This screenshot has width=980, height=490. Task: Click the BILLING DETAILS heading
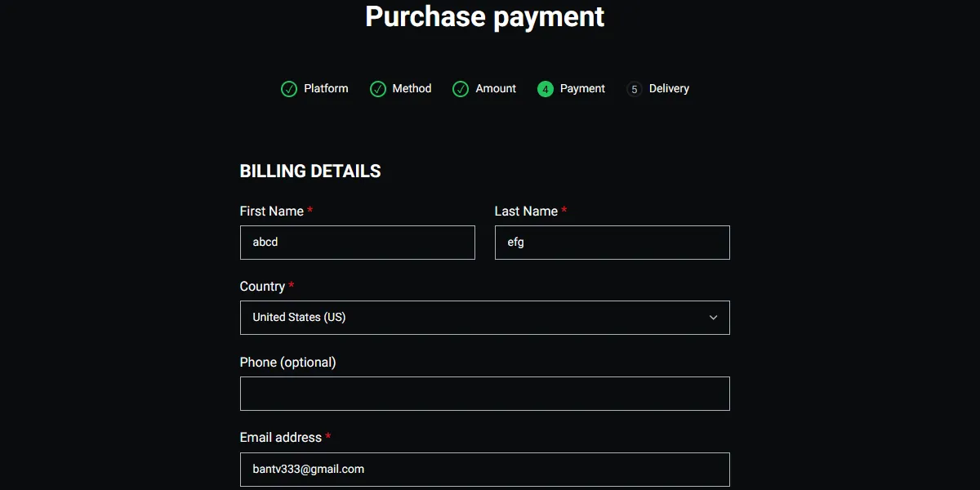pos(310,171)
